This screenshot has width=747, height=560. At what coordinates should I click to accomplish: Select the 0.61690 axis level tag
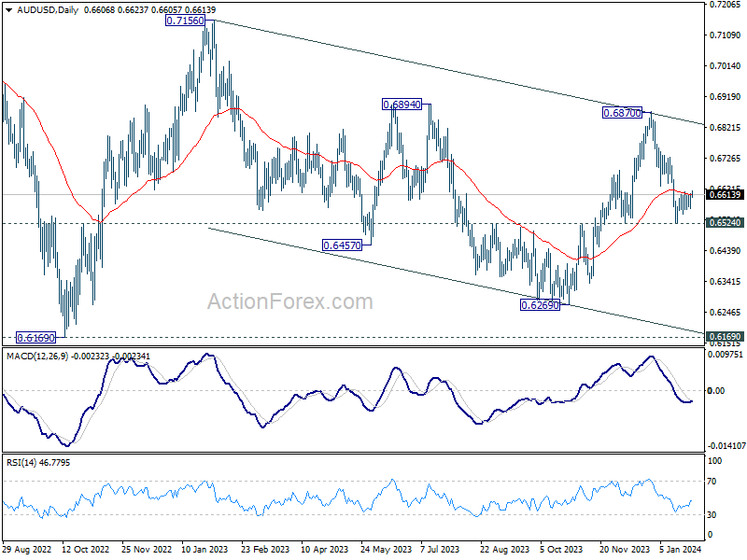click(x=726, y=336)
